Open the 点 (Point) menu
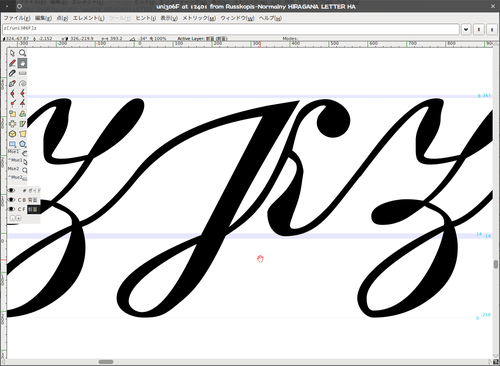Viewport: 500px width, 366px height. [62, 18]
